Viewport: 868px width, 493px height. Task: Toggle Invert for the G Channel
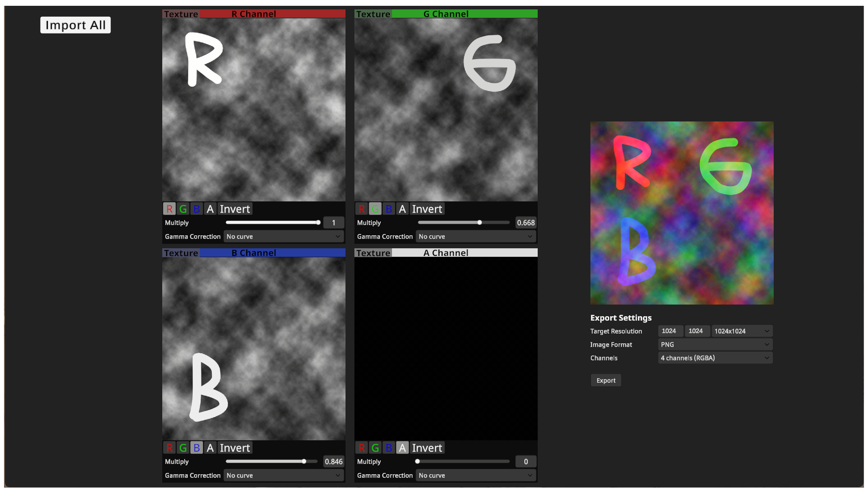pos(427,209)
